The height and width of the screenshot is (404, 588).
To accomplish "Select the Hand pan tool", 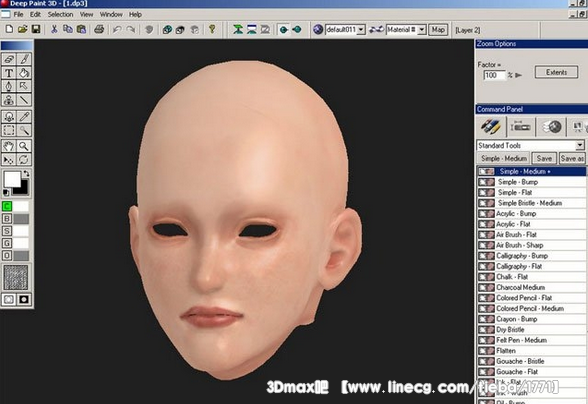I will click(x=9, y=146).
